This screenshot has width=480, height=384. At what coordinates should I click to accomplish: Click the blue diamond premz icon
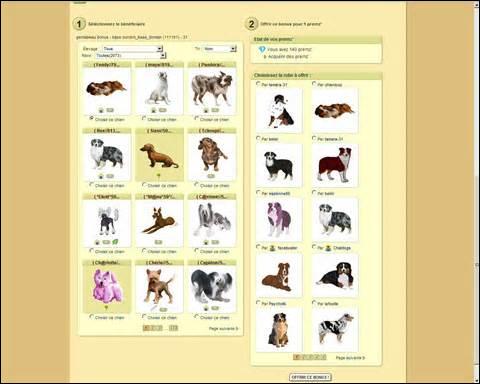pyautogui.click(x=262, y=49)
